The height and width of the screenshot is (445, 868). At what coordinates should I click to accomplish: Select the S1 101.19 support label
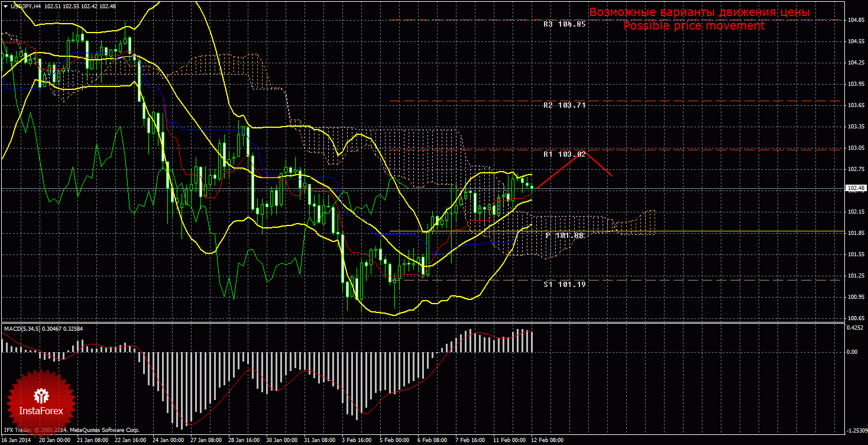(564, 285)
